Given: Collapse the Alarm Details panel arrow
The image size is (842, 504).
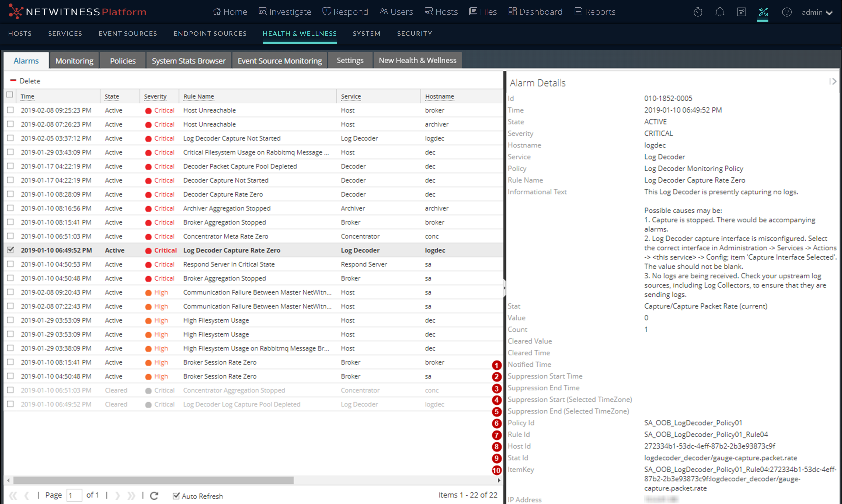Looking at the screenshot, I should [832, 81].
